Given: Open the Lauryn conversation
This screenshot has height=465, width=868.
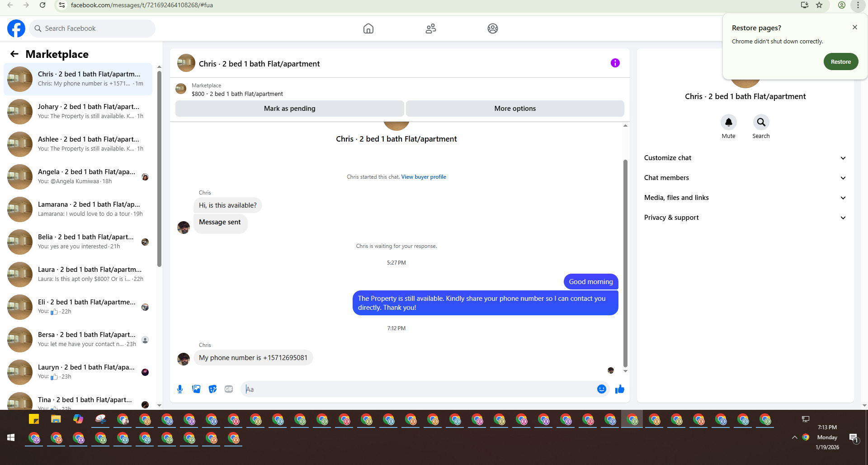Looking at the screenshot, I should (78, 372).
